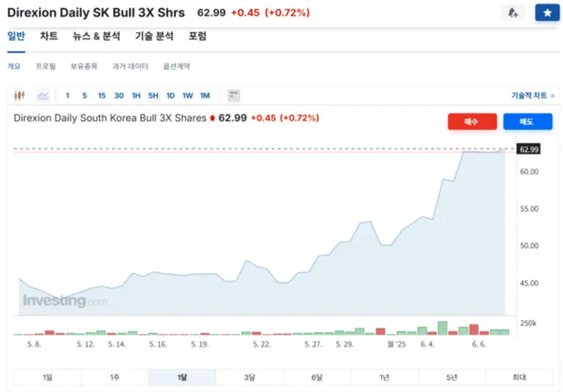Image resolution: width=563 pixels, height=392 pixels.
Task: Select the area chart type icon
Action: (x=43, y=95)
